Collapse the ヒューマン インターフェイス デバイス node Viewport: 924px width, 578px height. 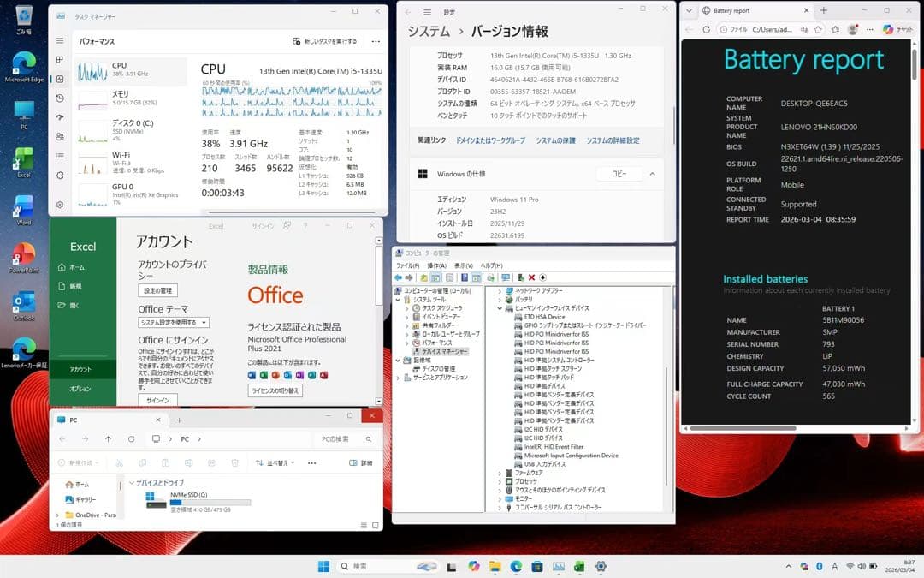[500, 308]
